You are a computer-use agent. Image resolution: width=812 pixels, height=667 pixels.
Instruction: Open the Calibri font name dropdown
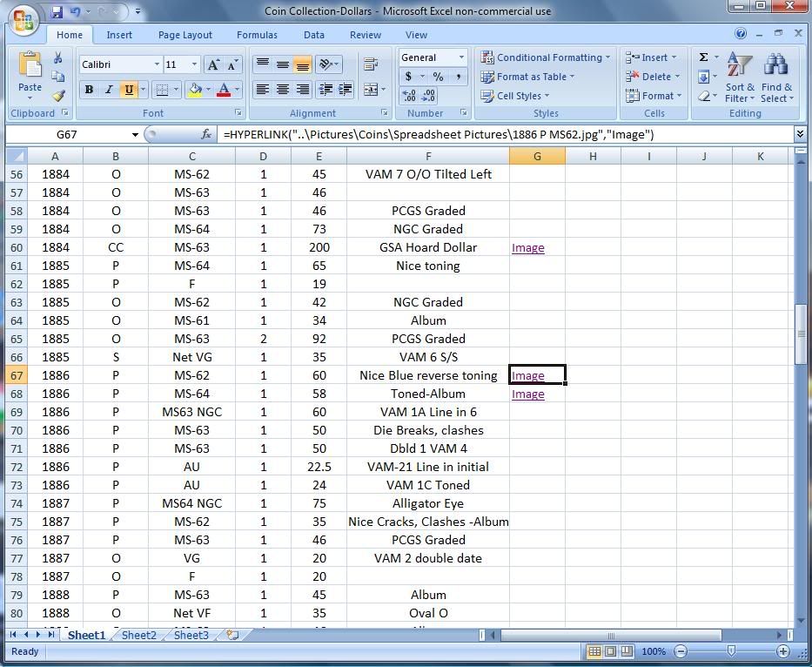pyautogui.click(x=157, y=64)
